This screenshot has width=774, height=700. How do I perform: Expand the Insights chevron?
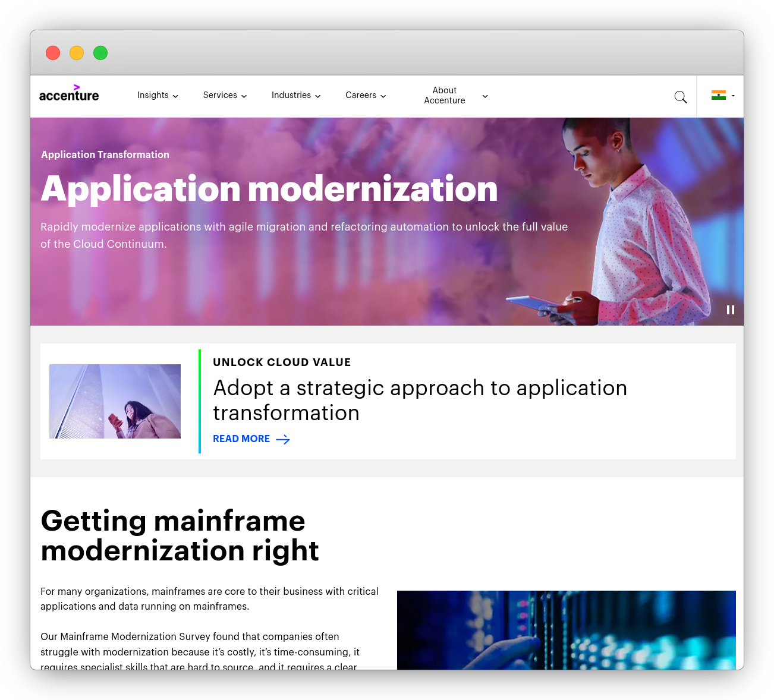(x=175, y=96)
